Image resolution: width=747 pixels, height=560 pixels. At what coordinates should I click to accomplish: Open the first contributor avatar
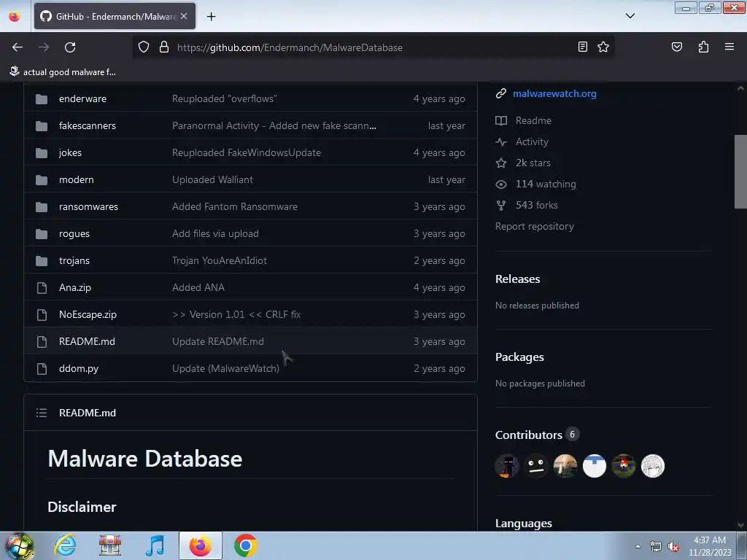507,466
